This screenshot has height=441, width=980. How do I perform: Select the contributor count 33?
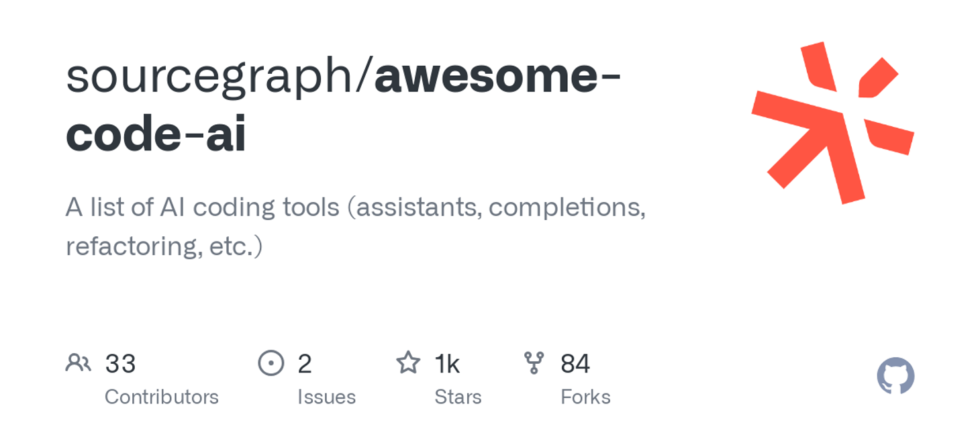point(121,364)
